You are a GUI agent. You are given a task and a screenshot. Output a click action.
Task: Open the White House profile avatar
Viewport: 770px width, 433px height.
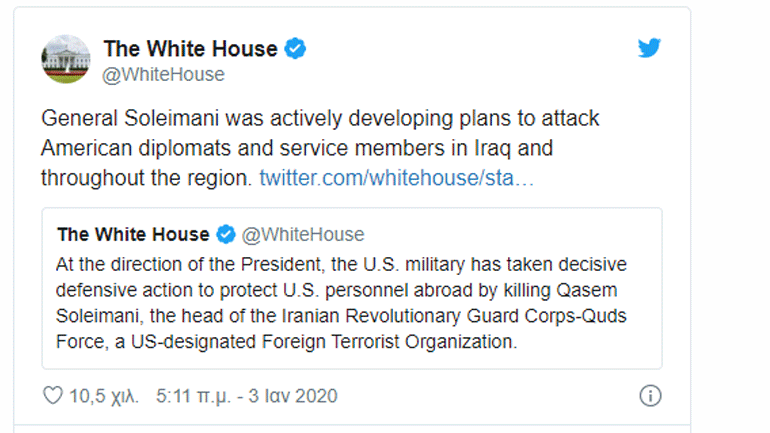(66, 60)
